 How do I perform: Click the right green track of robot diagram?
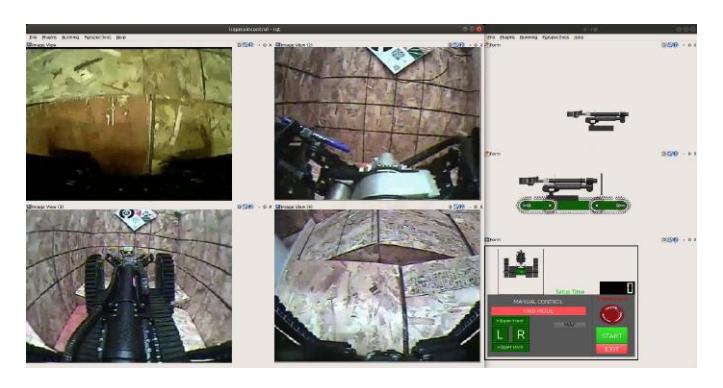click(610, 205)
